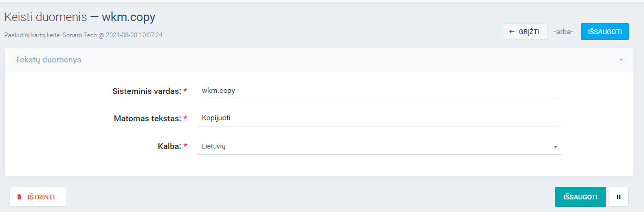Viewport: 644px width, 212px height.
Task: Collapse the Tekstų duomenys panel with the triangle
Action: coord(621,60)
